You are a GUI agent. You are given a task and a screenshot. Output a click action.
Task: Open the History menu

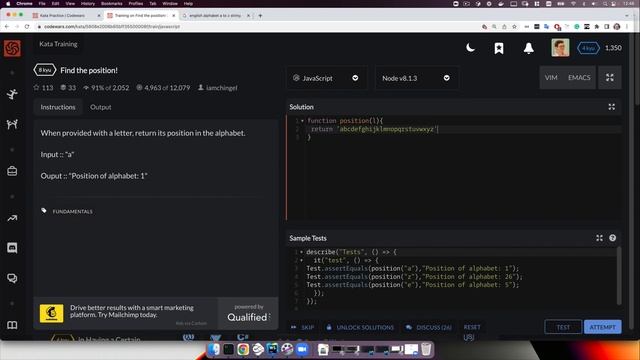(x=88, y=3)
